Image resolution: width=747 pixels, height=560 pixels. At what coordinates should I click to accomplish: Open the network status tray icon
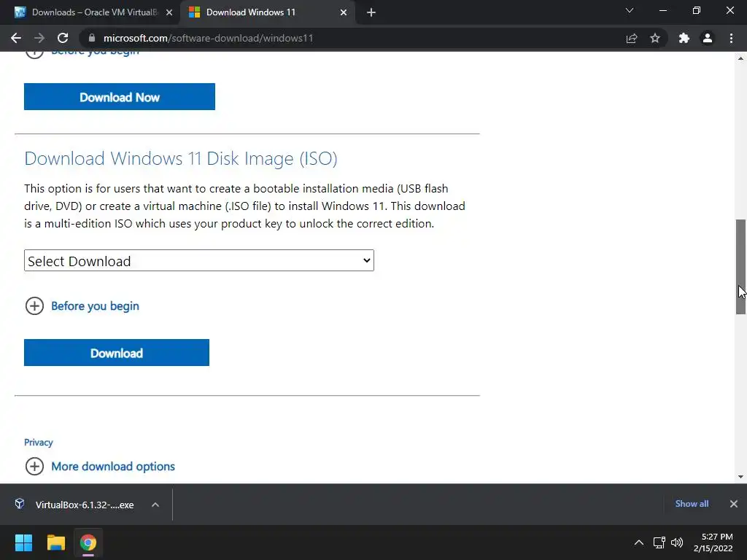click(x=659, y=542)
